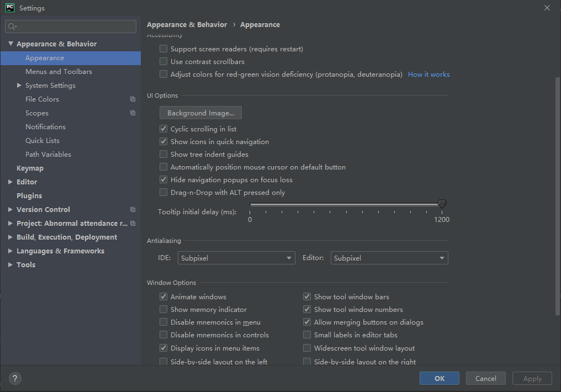Toggle Show icons in quick navigation

pos(163,141)
